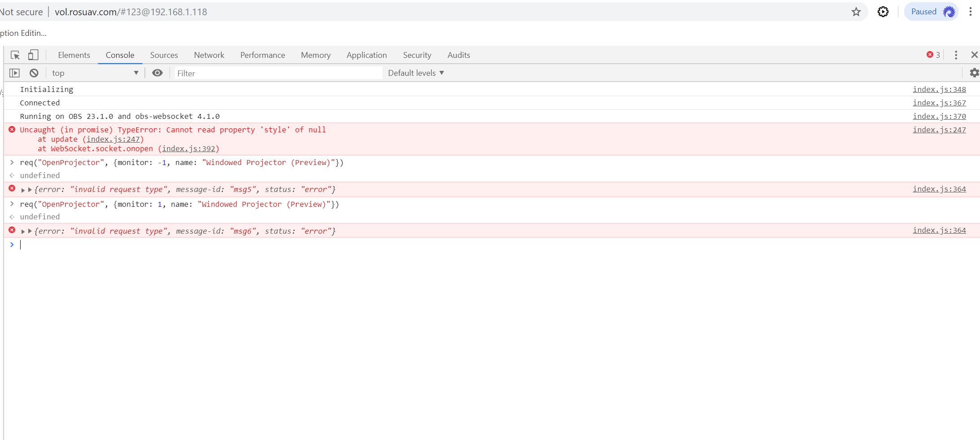Bookmark the page with the star icon
The image size is (980, 440).
pos(857,11)
